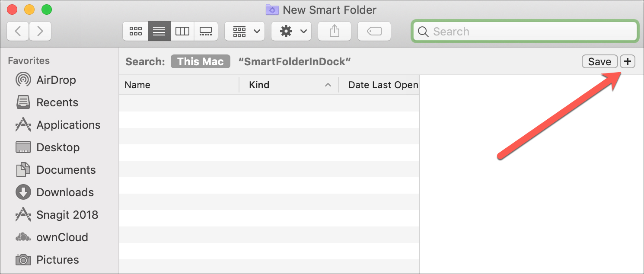Click the Share toolbar icon
Screen dimensions: 644x274
pos(334,31)
